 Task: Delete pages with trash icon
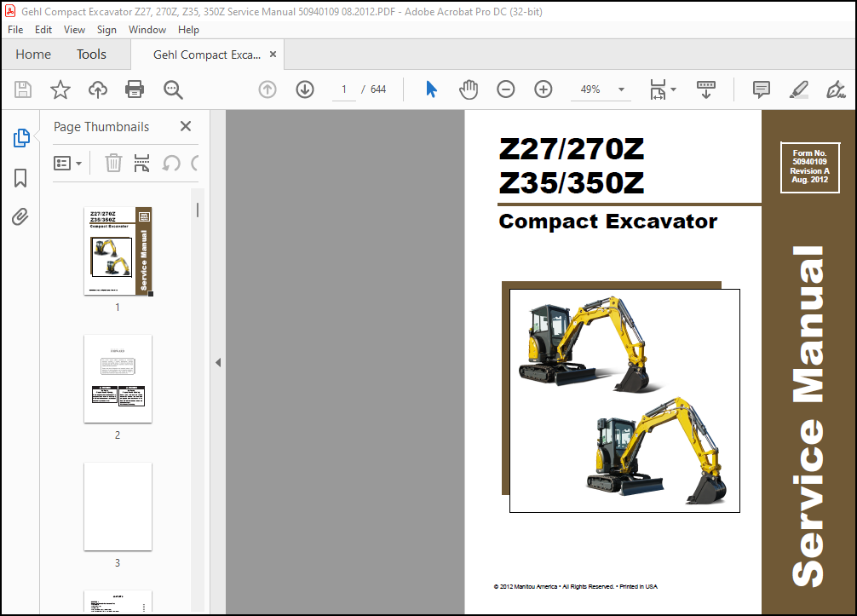113,163
